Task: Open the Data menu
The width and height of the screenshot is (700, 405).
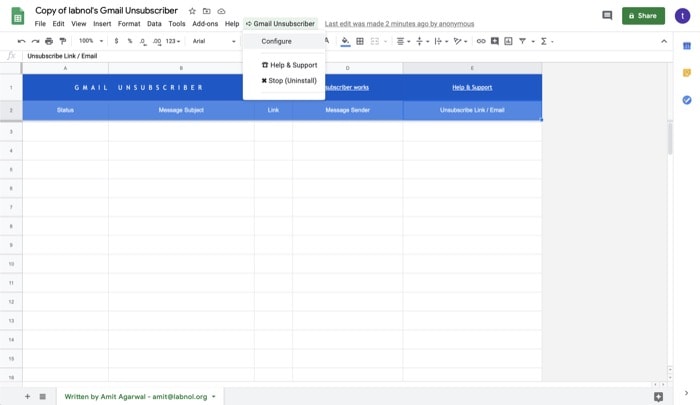Action: pos(154,24)
